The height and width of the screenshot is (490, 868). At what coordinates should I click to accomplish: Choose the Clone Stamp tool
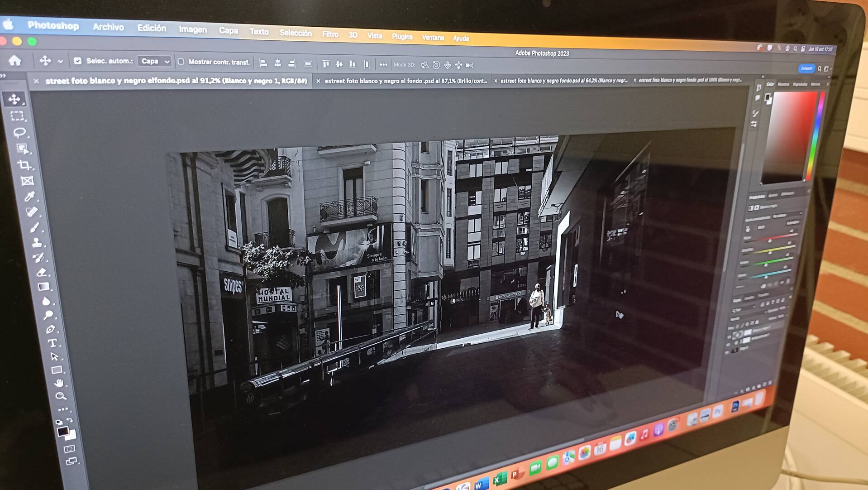tap(37, 243)
